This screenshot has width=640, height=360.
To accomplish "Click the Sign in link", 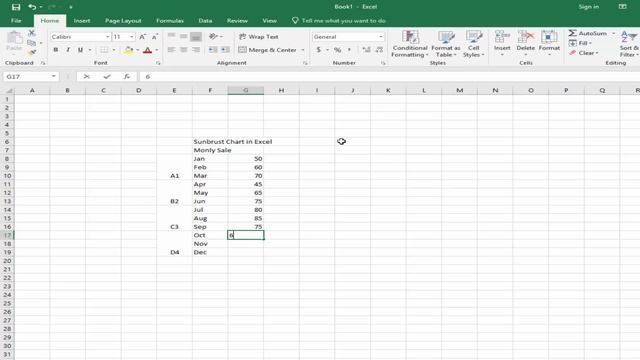I will click(589, 7).
